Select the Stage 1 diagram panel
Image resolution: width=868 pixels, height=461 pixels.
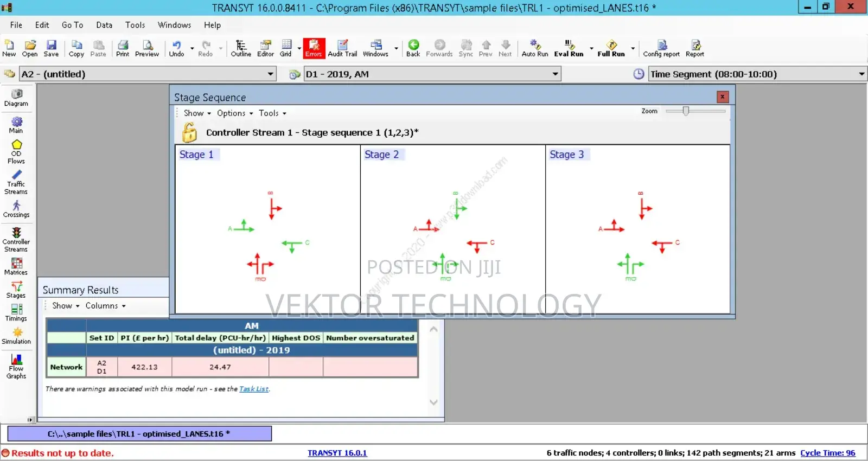(x=267, y=228)
